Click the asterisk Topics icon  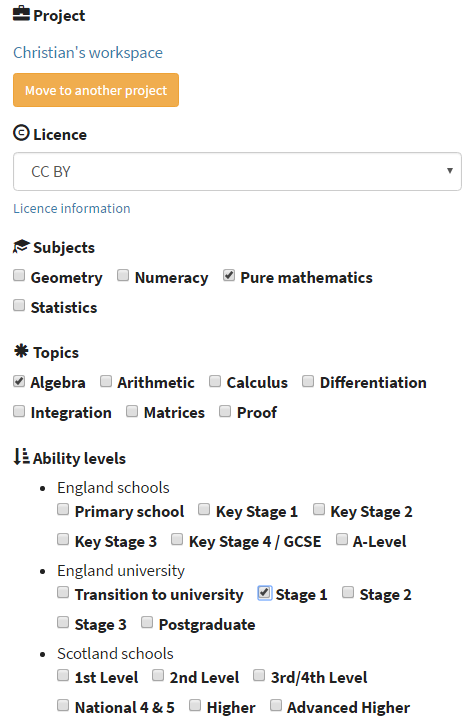point(21,351)
